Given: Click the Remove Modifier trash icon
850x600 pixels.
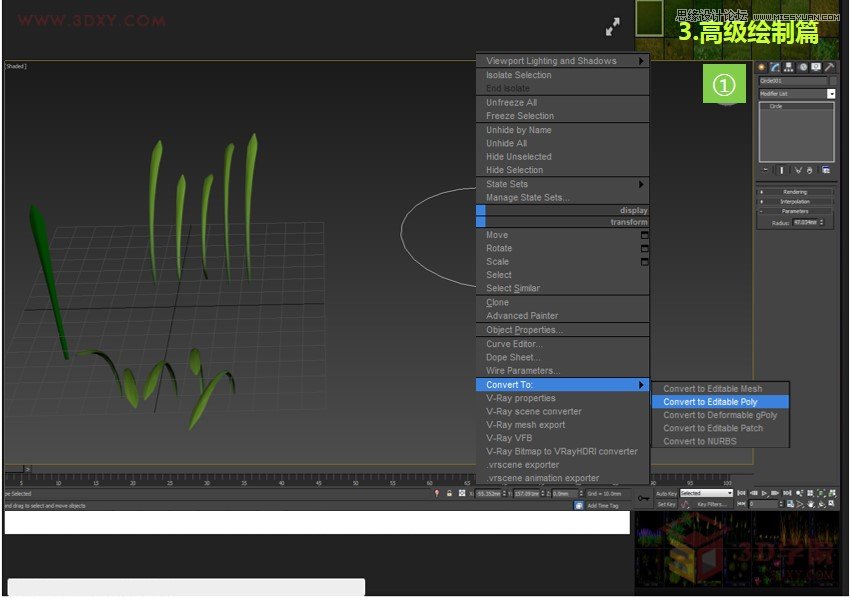Looking at the screenshot, I should tap(808, 170).
